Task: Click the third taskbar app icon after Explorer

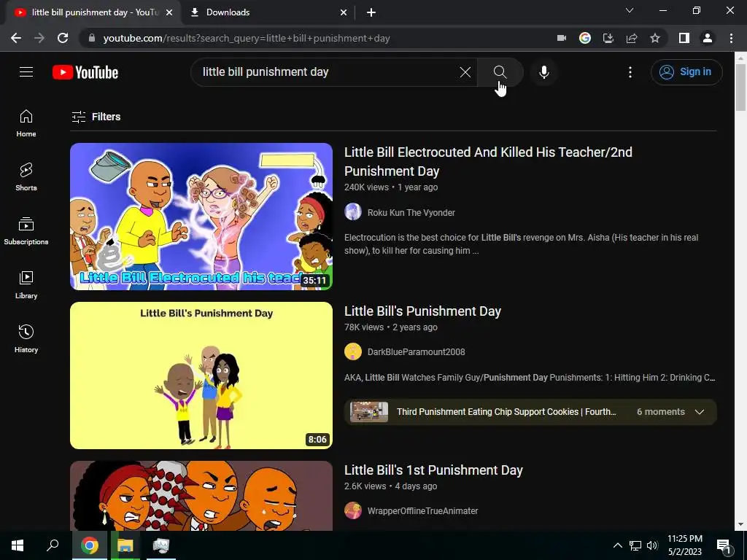Action: (161, 545)
